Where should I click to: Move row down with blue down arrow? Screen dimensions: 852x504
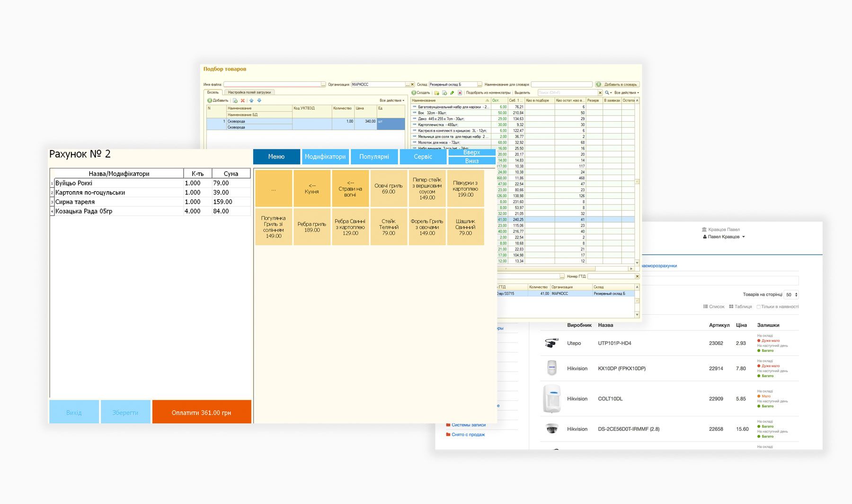(x=259, y=100)
